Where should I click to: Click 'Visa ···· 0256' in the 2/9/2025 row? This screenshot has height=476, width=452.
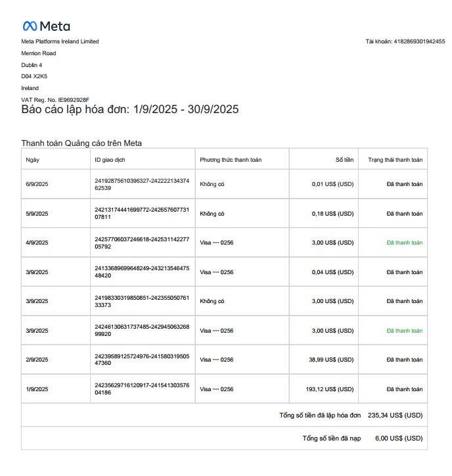coord(217,360)
